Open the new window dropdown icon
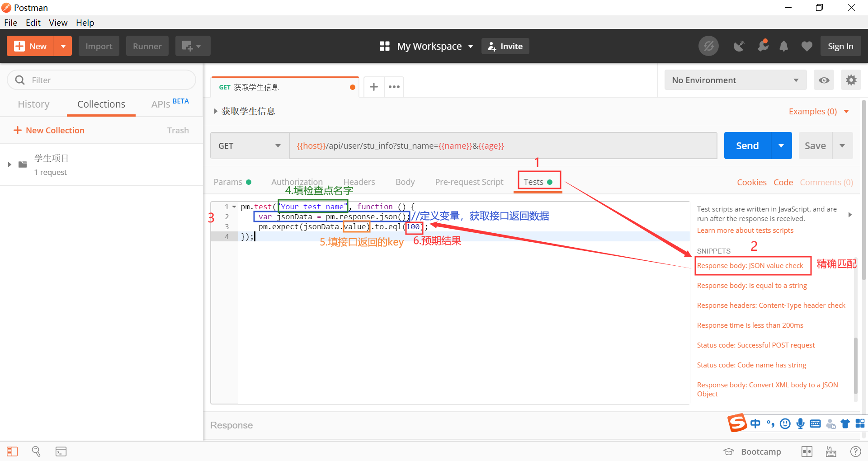Viewport: 868px width, 461px height. point(193,46)
